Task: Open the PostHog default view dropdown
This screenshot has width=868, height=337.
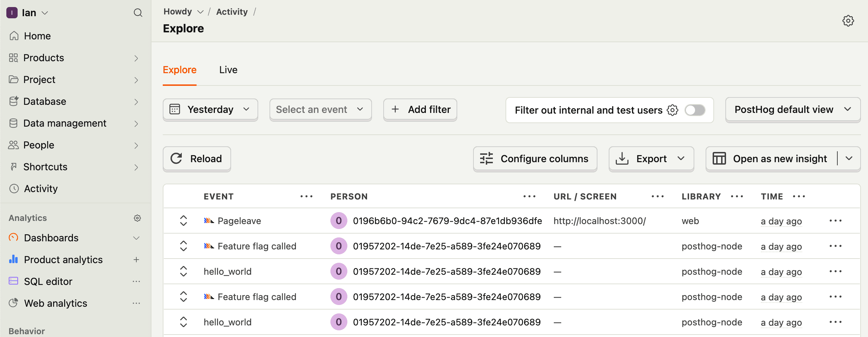Action: pyautogui.click(x=793, y=110)
